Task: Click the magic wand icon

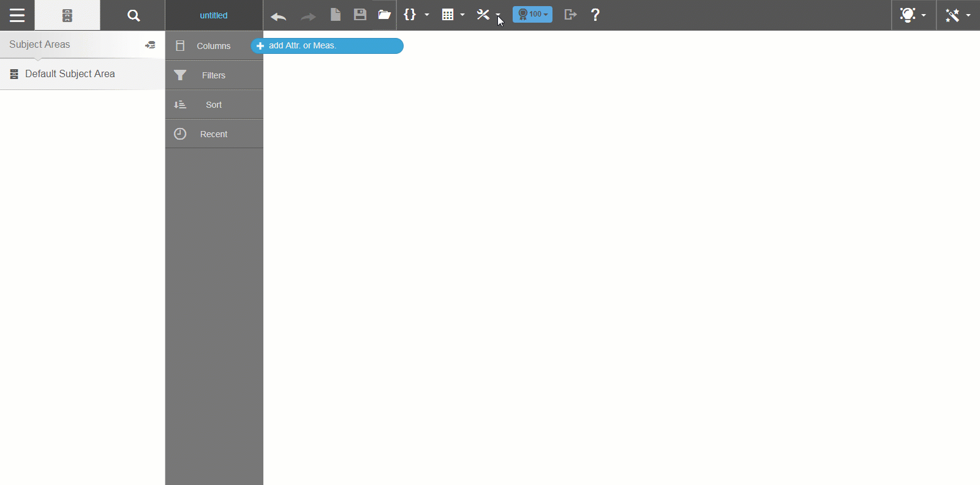Action: pos(952,15)
